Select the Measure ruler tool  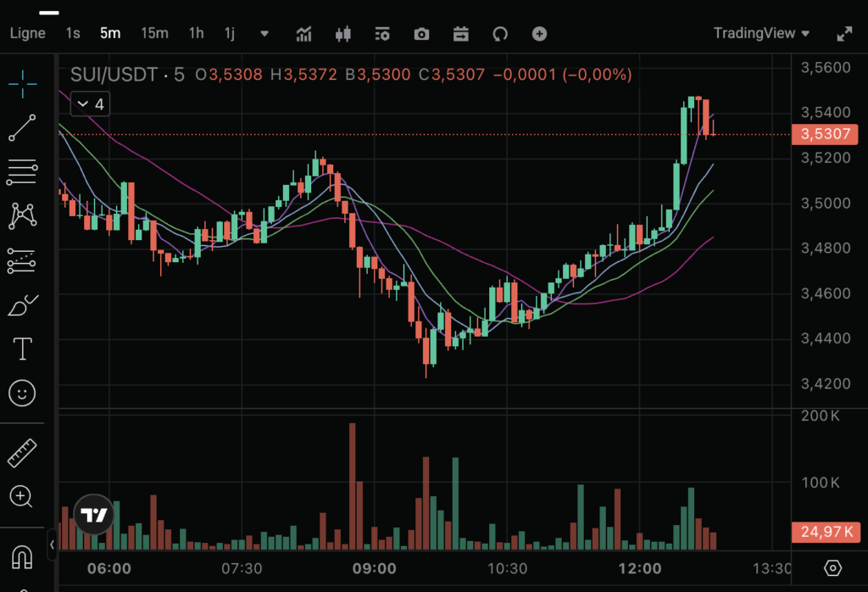[x=22, y=452]
